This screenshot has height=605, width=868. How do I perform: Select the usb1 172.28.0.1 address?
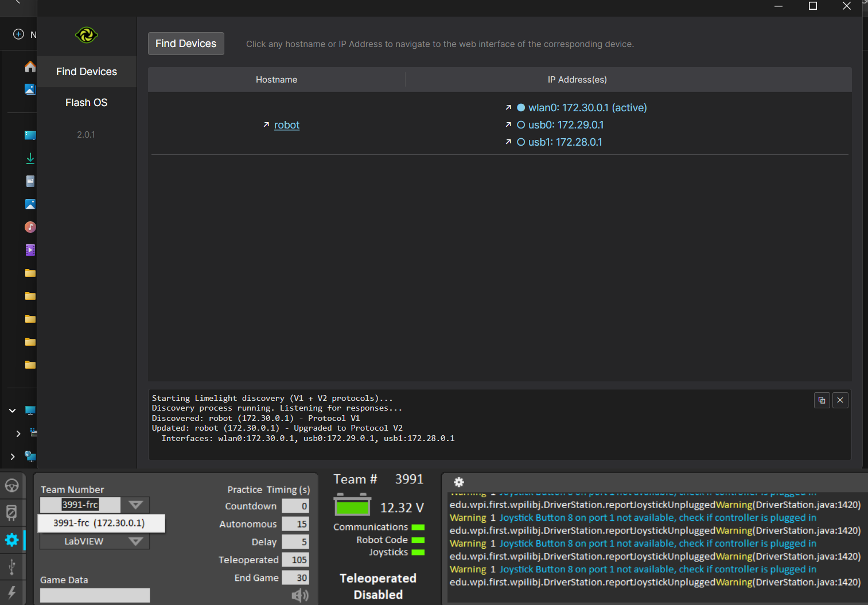coord(565,142)
